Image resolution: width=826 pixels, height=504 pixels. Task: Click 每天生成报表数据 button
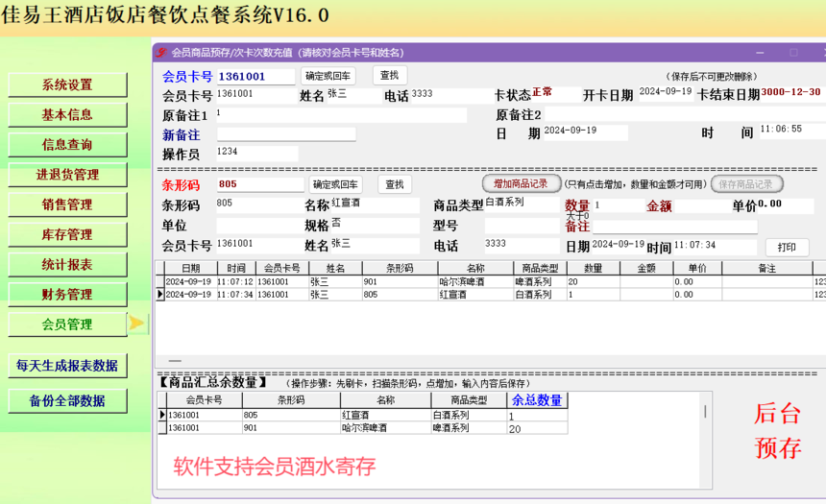(67, 366)
